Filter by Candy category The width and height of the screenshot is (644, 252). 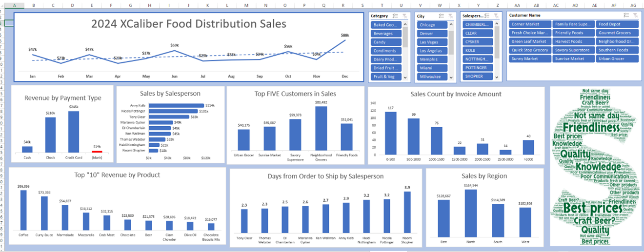coord(386,42)
